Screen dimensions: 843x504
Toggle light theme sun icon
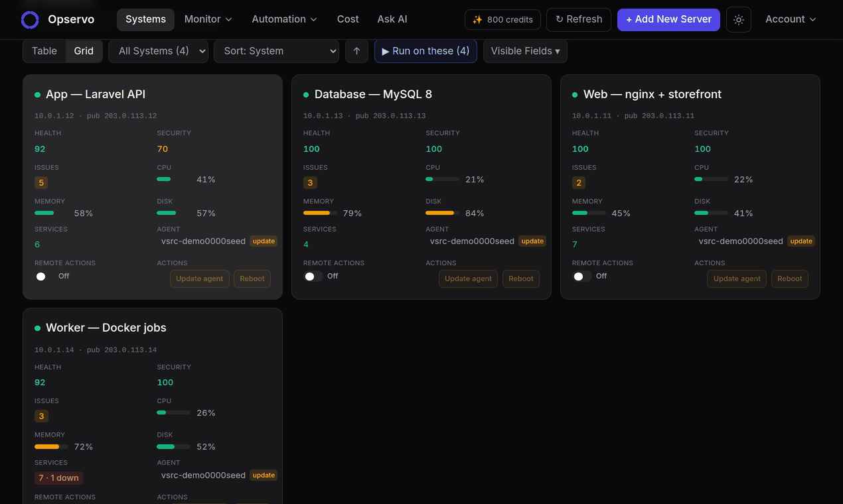(739, 20)
